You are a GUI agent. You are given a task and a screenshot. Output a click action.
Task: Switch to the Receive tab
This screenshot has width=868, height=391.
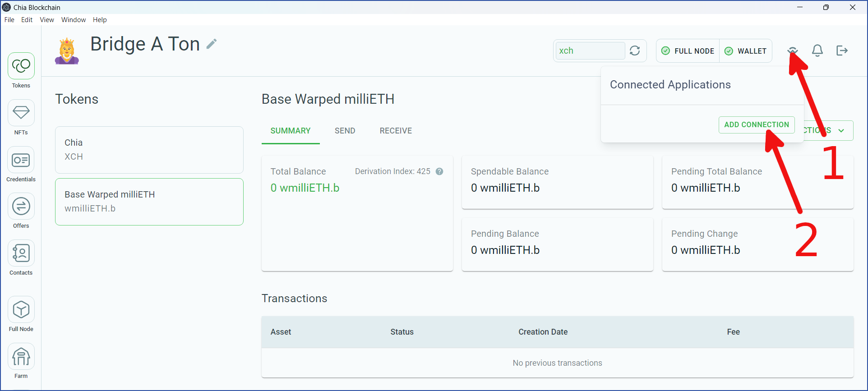coord(396,131)
